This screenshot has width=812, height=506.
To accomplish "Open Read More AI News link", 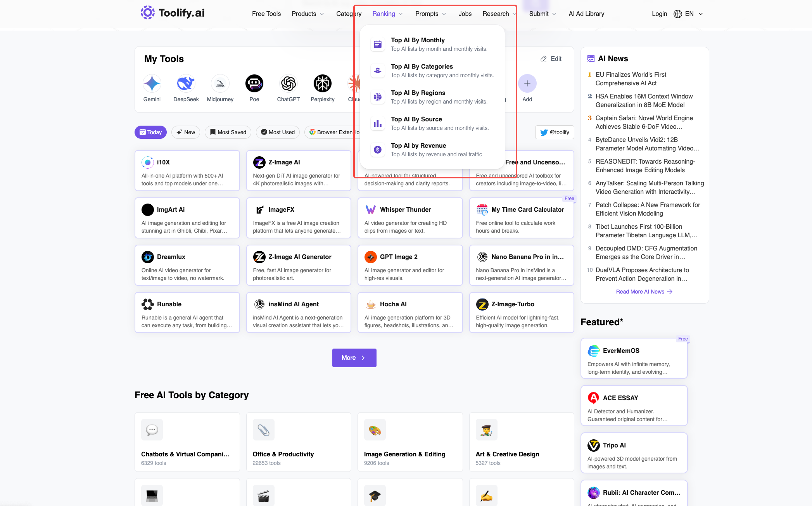I will coord(644,292).
